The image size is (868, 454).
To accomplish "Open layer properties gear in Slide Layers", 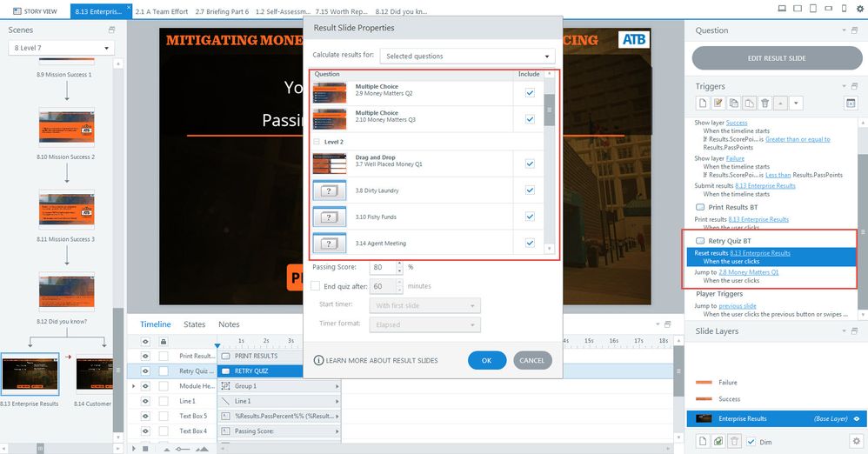I will (857, 441).
